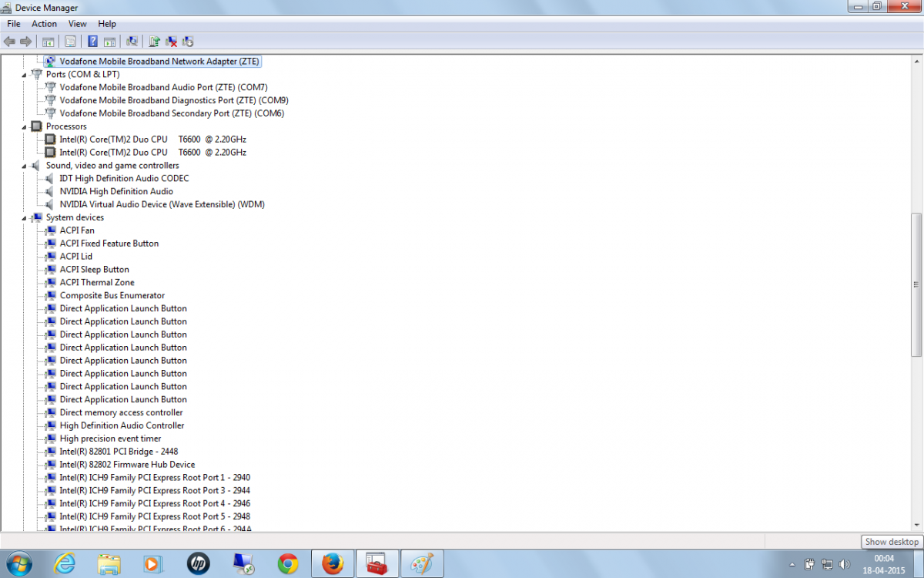Toggle the Show/Hide Console Tree toolbar icon
924x578 pixels.
point(48,41)
